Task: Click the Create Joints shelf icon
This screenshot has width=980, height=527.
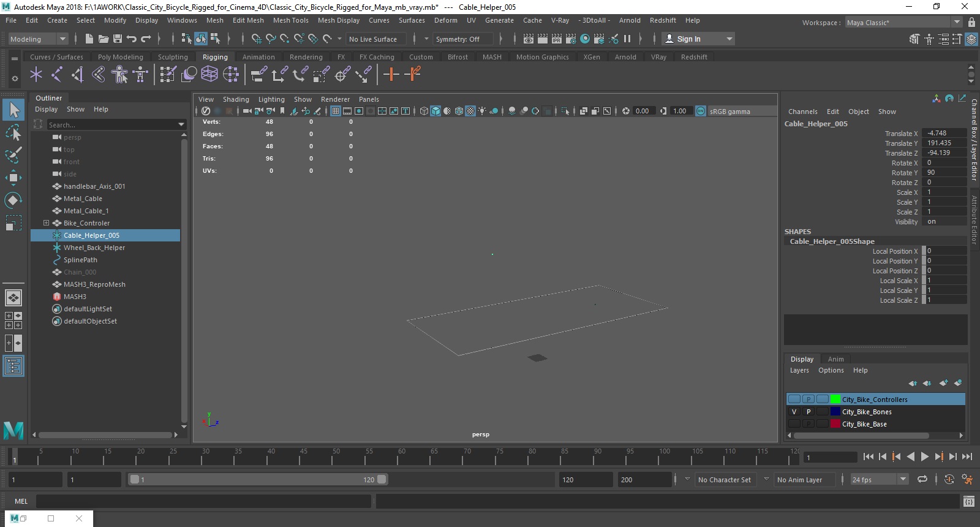Action: pos(57,75)
